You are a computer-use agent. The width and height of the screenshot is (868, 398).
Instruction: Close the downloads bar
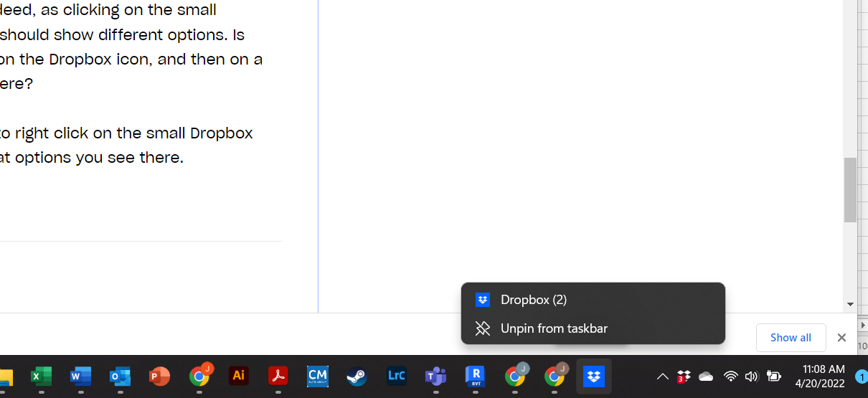(841, 338)
